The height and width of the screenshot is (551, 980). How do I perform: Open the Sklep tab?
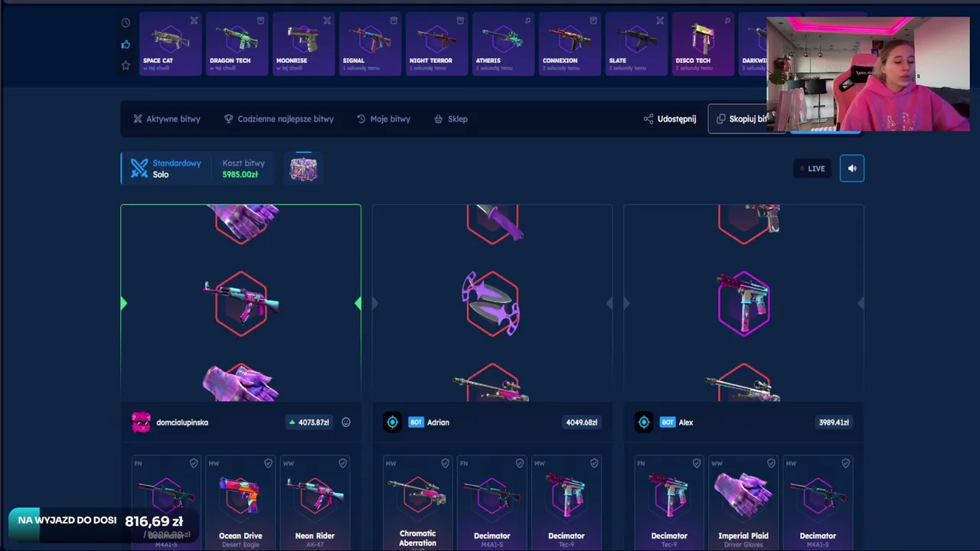[x=450, y=119]
